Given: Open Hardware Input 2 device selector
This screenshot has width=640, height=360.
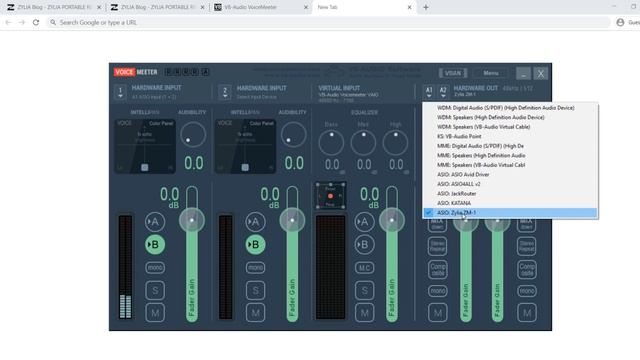Looking at the screenshot, I should (x=225, y=92).
